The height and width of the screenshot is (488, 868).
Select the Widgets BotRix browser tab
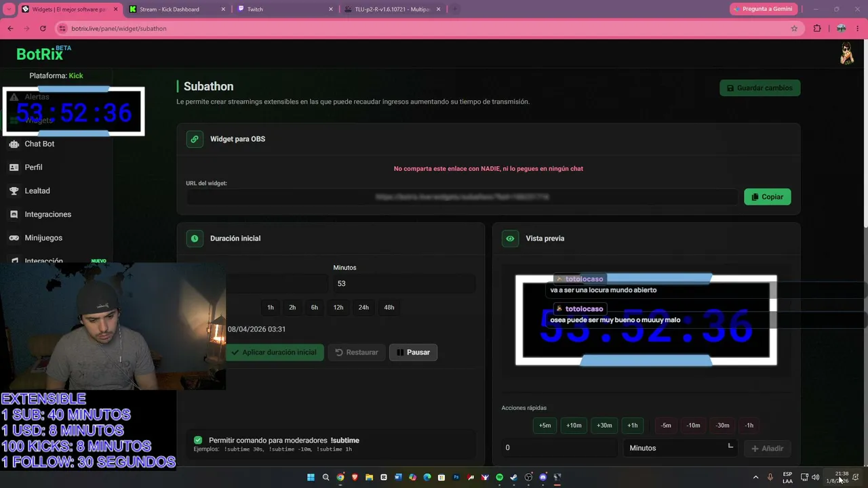pyautogui.click(x=69, y=9)
